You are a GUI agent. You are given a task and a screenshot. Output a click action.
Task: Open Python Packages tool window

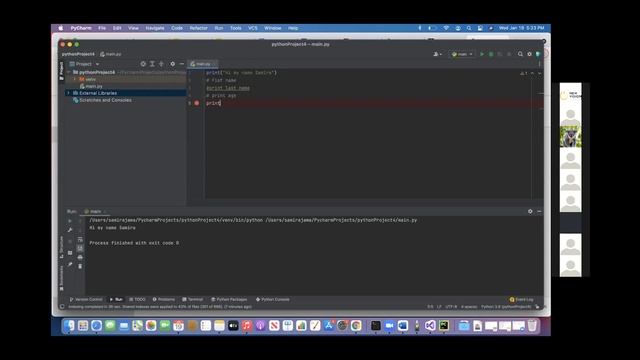(229, 300)
